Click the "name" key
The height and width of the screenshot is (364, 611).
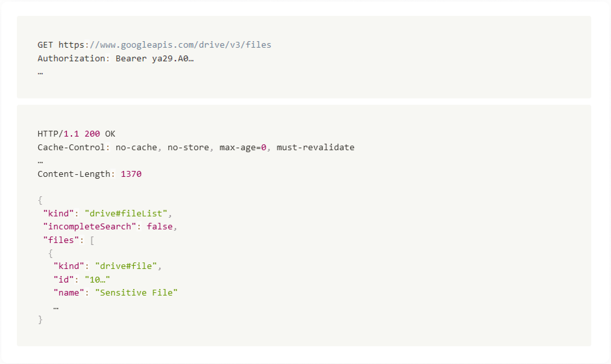pos(69,293)
